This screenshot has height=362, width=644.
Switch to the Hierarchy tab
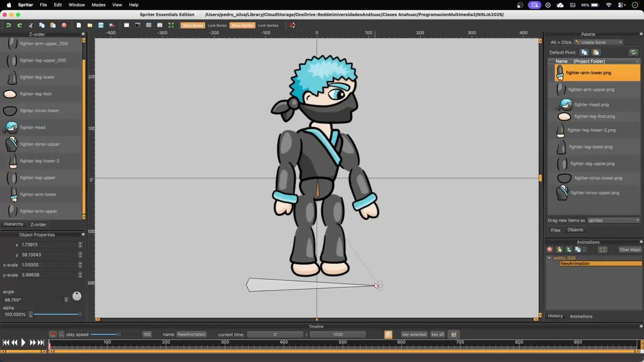coord(14,224)
